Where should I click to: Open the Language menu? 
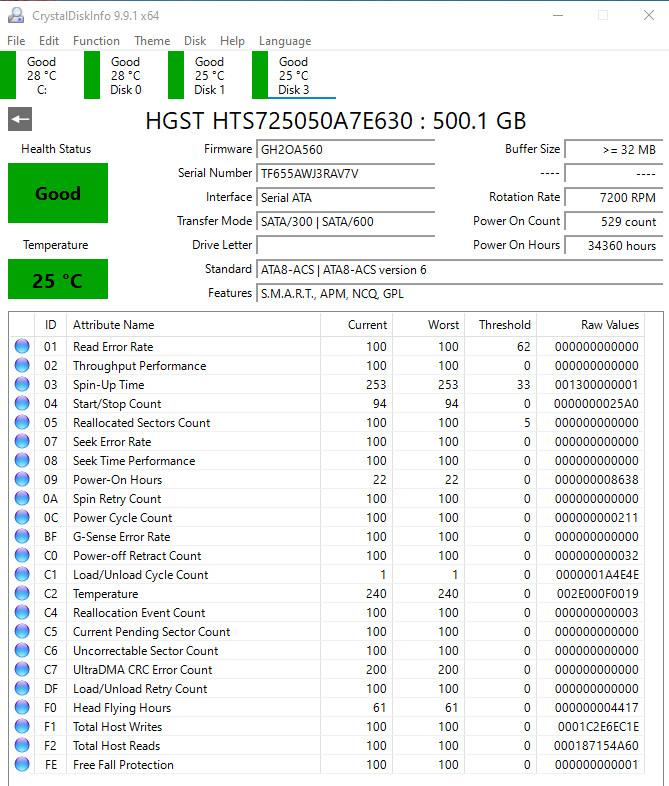[285, 41]
